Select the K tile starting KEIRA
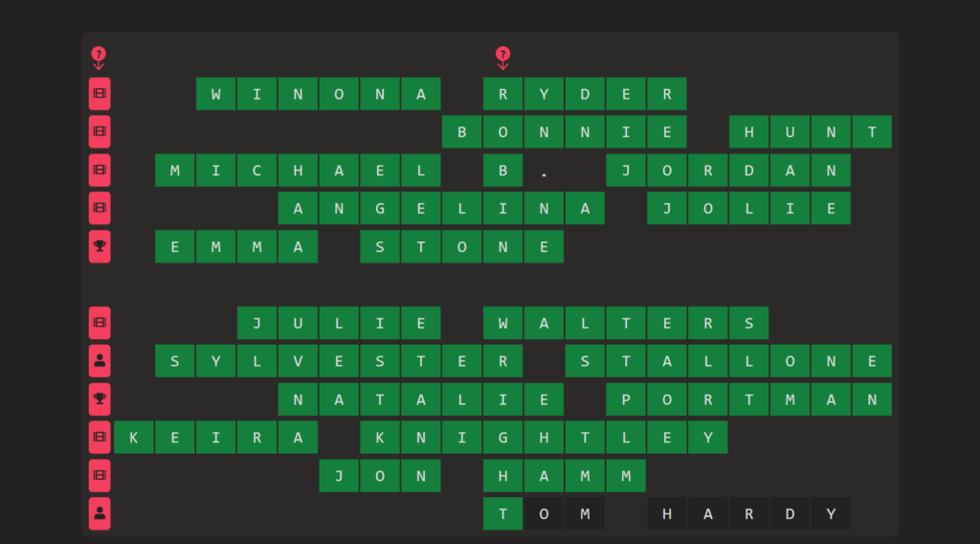 (x=134, y=438)
